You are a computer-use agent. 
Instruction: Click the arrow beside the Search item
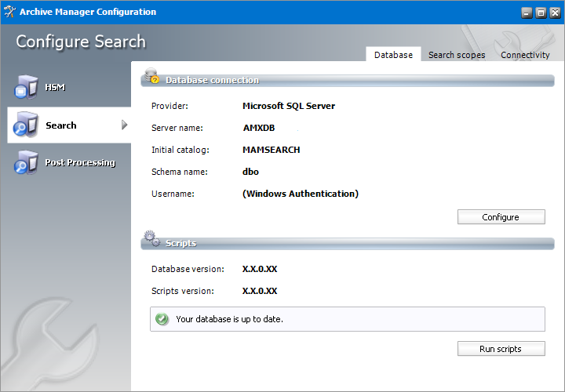coord(124,125)
